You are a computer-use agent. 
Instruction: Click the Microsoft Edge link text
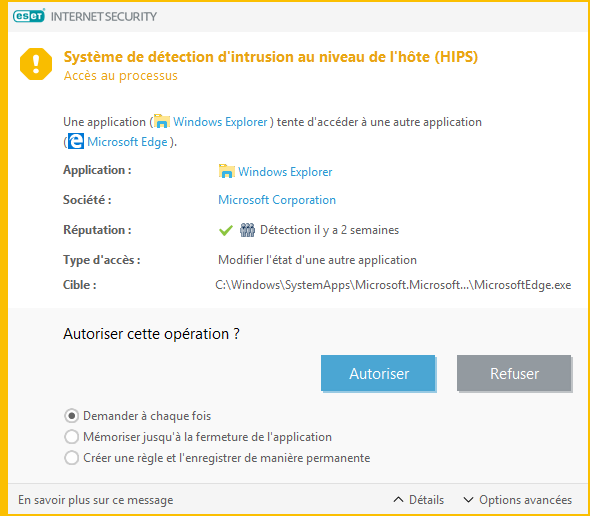[127, 142]
